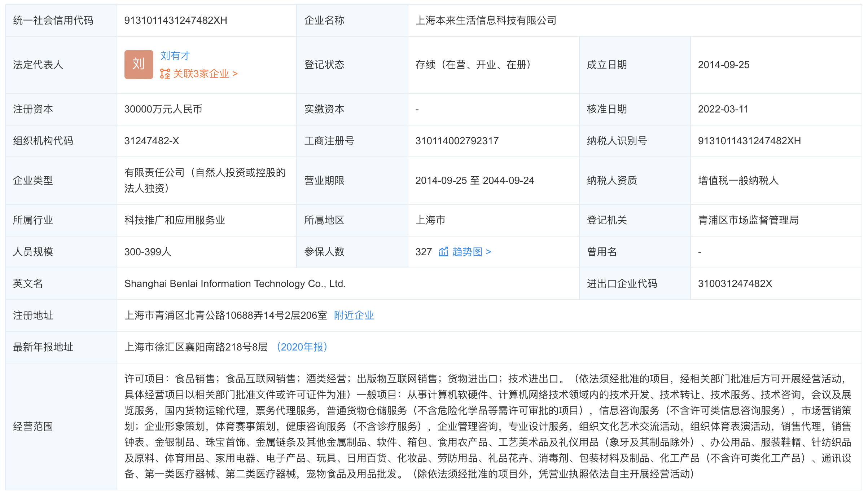Click the trend chart icon beside 327
868x494 pixels.
pos(443,252)
